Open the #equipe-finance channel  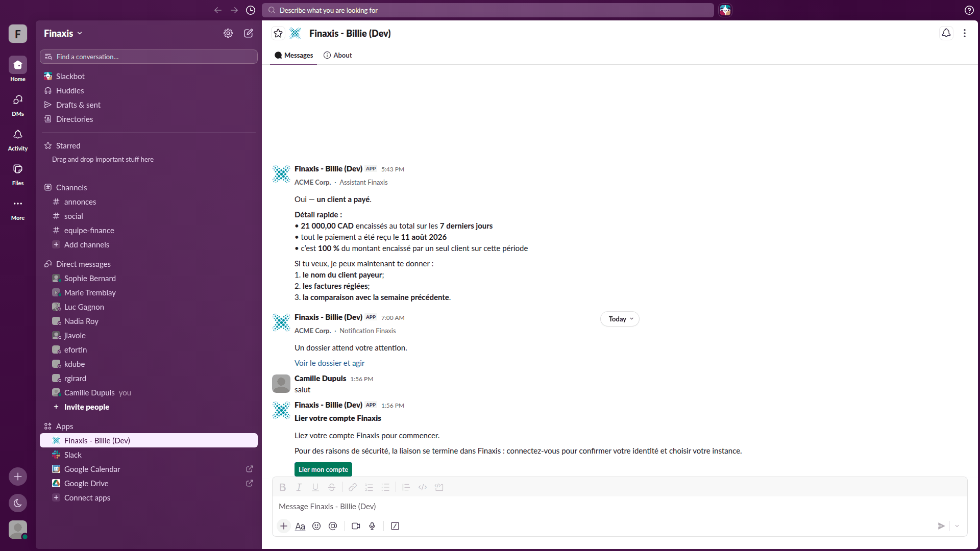pyautogui.click(x=149, y=230)
